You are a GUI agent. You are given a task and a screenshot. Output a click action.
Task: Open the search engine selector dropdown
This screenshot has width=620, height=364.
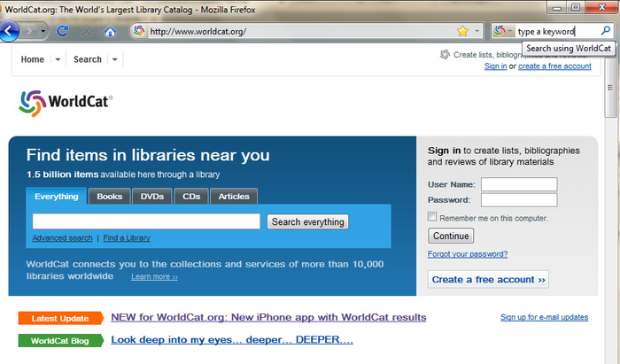[x=503, y=31]
